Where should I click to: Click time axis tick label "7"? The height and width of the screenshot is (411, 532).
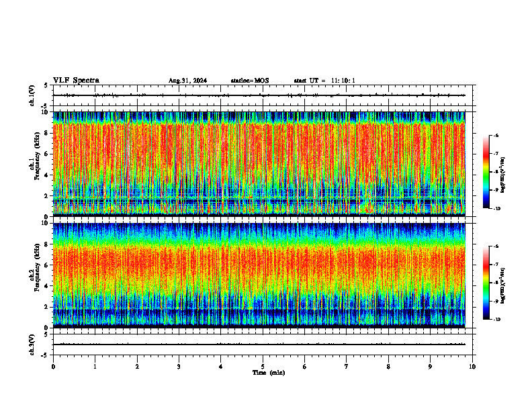click(x=347, y=367)
